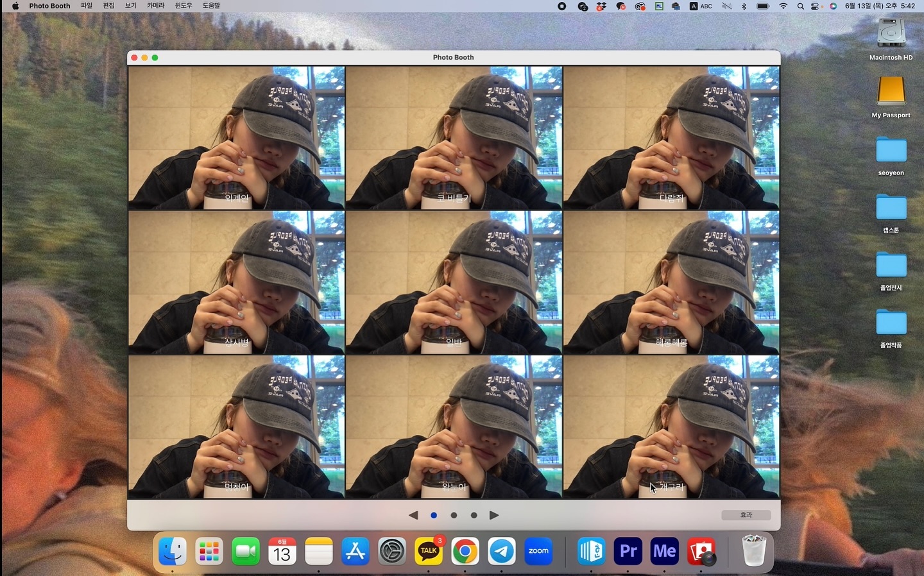Open Adobe Premiere Pro in Dock

[628, 551]
